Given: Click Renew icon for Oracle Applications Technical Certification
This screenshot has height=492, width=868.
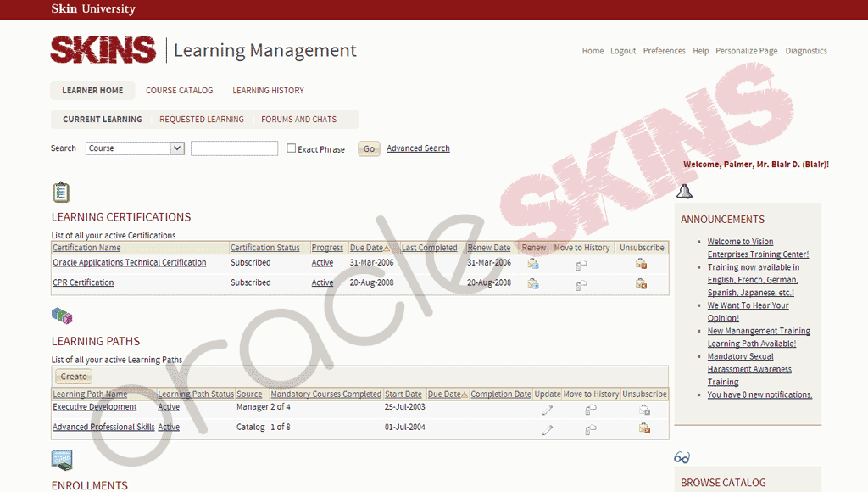Looking at the screenshot, I should (x=533, y=264).
